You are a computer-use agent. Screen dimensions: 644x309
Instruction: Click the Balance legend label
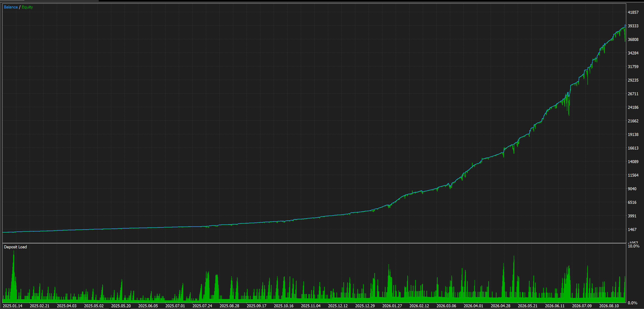click(11, 7)
